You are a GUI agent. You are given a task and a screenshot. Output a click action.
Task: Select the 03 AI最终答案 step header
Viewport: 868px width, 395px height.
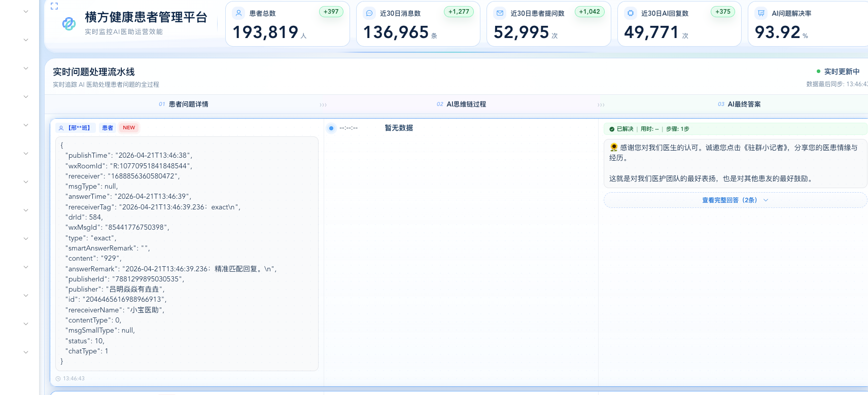point(739,104)
